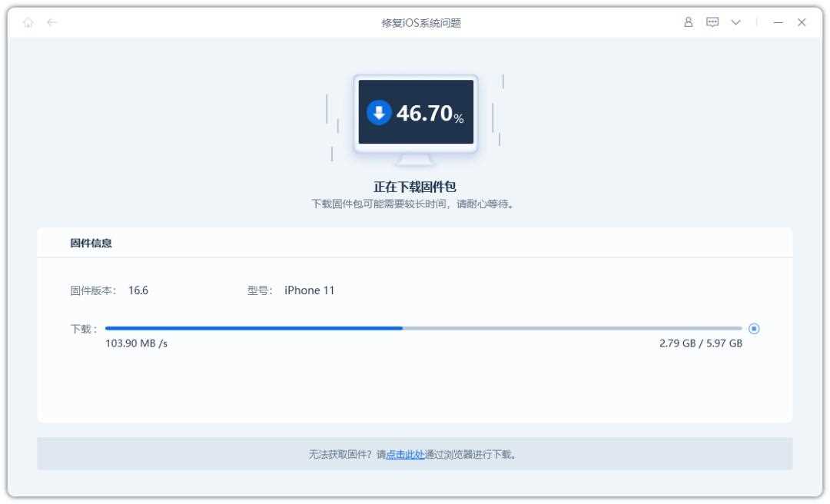This screenshot has width=830, height=504.
Task: Open the feedback message icon
Action: pos(712,23)
